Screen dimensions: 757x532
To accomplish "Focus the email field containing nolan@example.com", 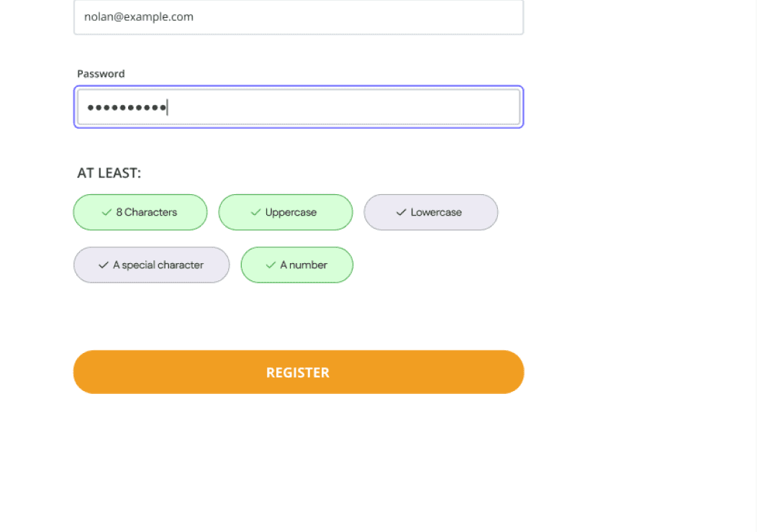I will [x=299, y=17].
